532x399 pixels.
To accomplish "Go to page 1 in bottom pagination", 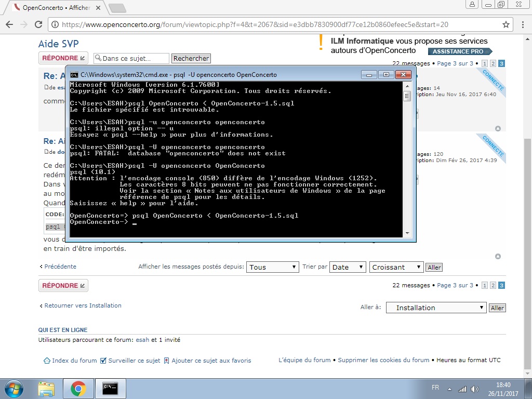I will pos(485,285).
